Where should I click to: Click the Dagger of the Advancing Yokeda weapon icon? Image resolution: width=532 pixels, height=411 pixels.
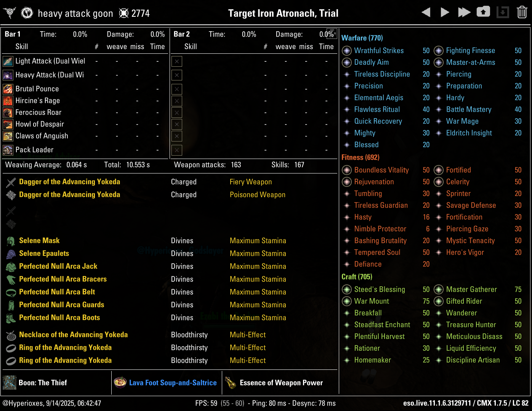[x=11, y=182]
